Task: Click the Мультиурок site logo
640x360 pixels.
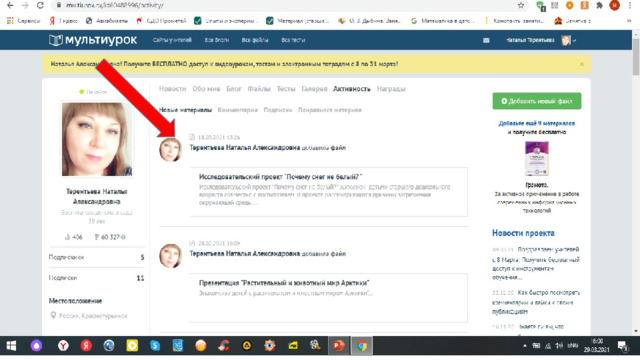Action: (93, 40)
